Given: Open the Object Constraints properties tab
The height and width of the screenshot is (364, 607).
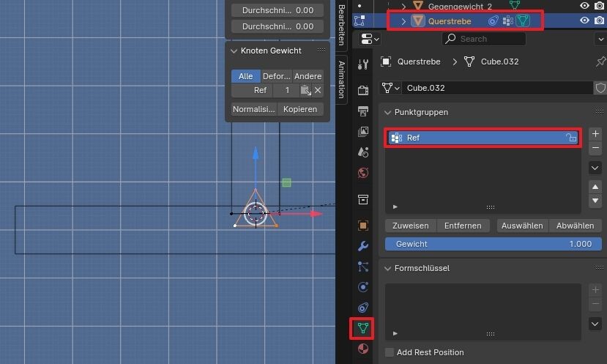Looking at the screenshot, I should coord(362,308).
